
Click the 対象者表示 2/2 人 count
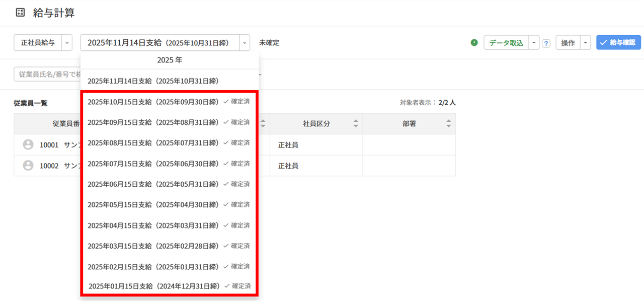pyautogui.click(x=428, y=103)
